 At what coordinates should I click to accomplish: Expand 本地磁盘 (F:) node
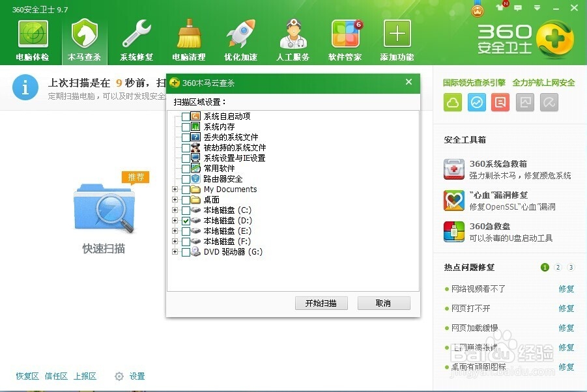(x=175, y=242)
